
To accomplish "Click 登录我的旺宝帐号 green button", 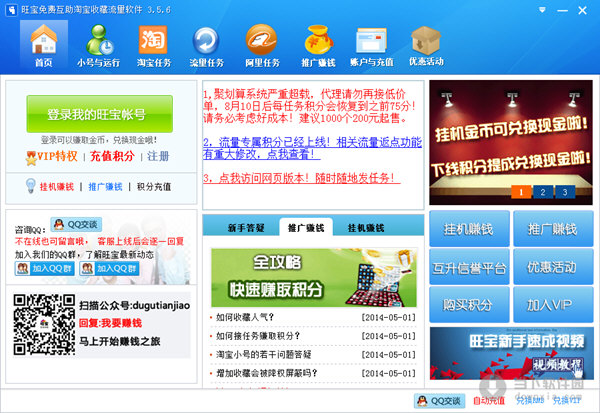I will (99, 114).
